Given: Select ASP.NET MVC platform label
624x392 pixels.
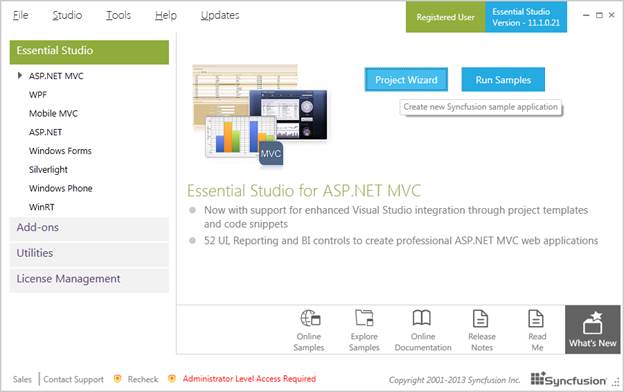Looking at the screenshot, I should click(56, 76).
